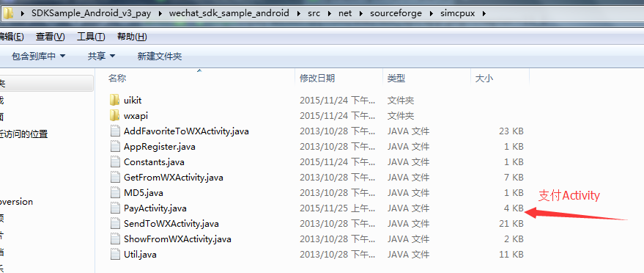The width and height of the screenshot is (644, 273).
Task: Click Util.java JAVA 文件 type cell
Action: click(408, 255)
